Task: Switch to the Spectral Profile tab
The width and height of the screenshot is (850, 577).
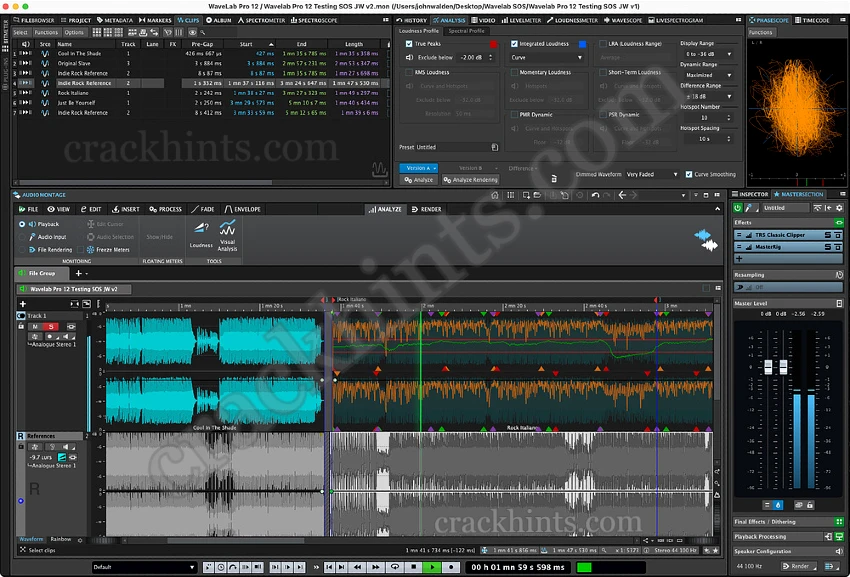Action: [466, 31]
